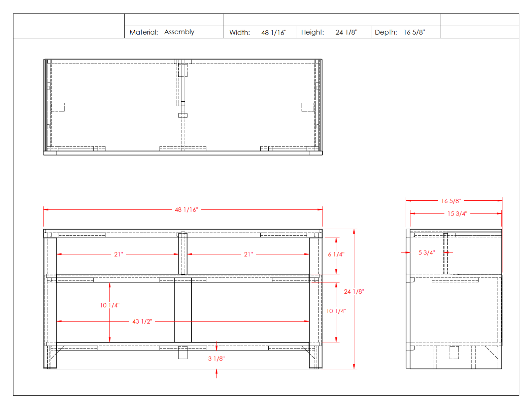Select the 15 3/4" dimension label

pyautogui.click(x=457, y=214)
